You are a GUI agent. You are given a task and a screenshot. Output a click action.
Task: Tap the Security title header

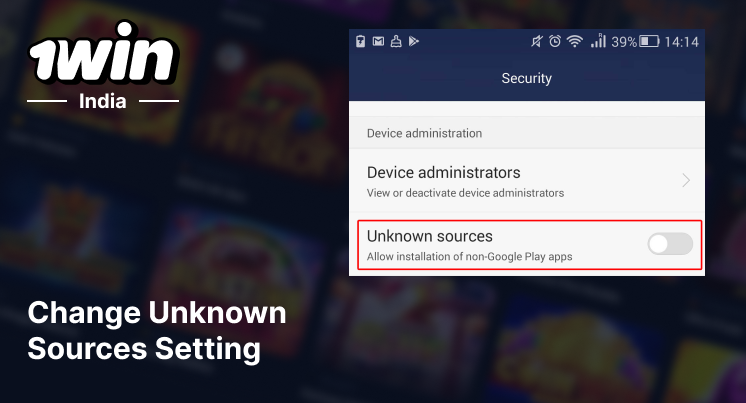pos(527,78)
